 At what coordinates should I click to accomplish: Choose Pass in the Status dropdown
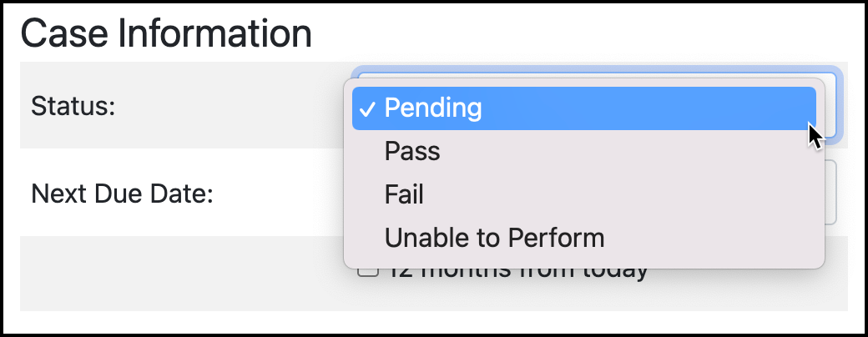click(x=412, y=151)
